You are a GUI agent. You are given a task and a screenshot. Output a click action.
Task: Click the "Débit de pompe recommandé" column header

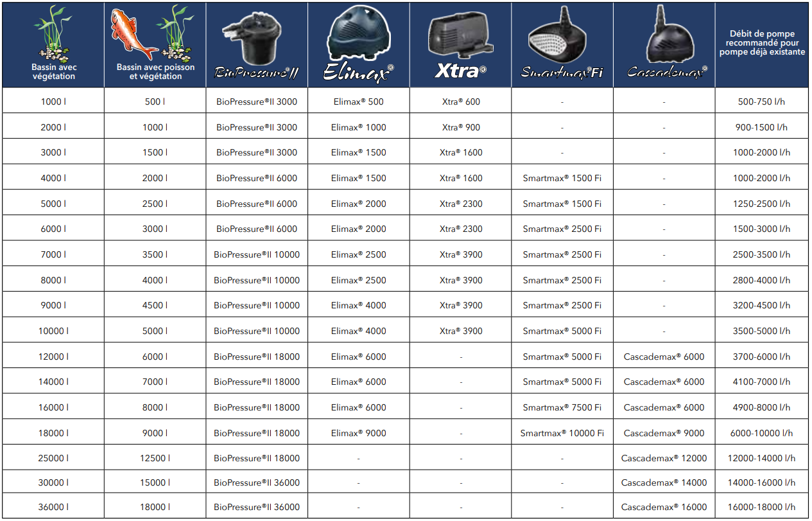click(762, 43)
